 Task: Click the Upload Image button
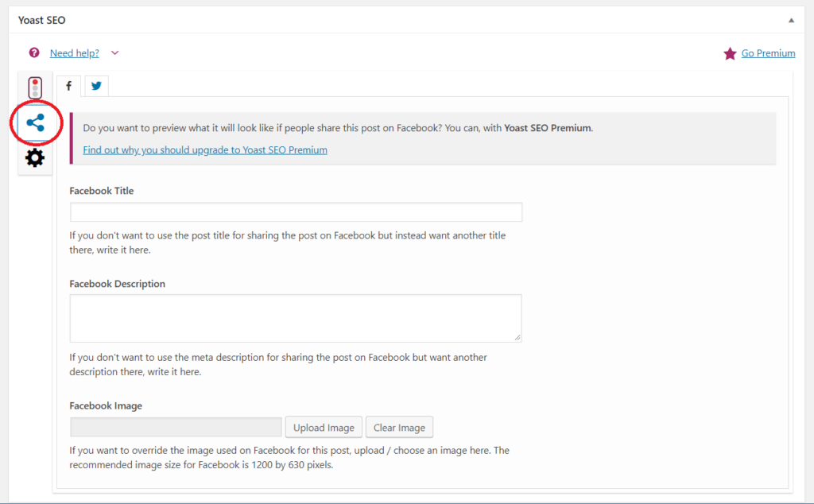coord(324,427)
